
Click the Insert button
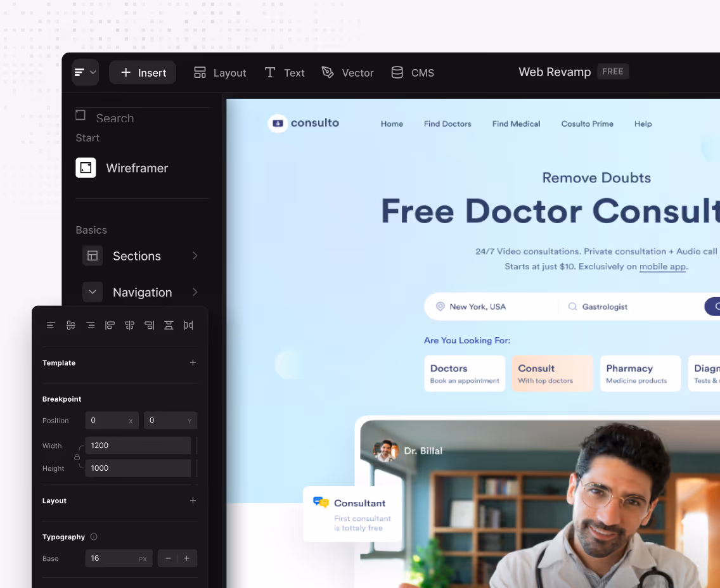(143, 72)
